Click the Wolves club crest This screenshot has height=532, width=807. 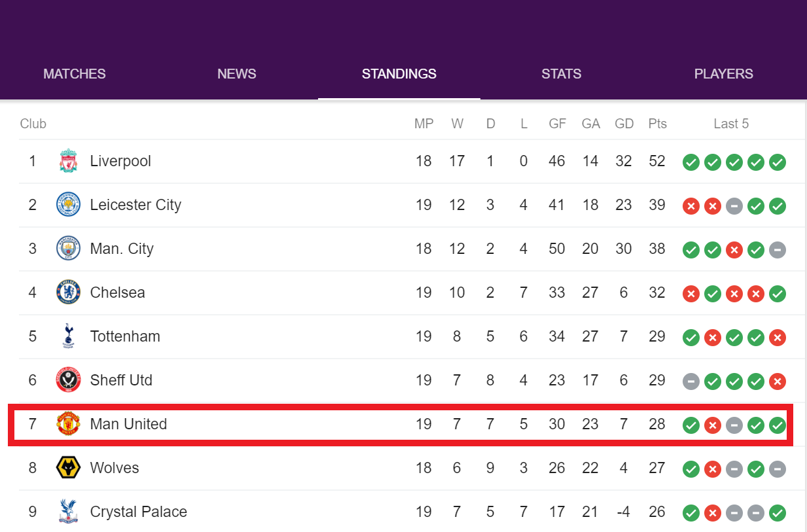[x=68, y=468]
